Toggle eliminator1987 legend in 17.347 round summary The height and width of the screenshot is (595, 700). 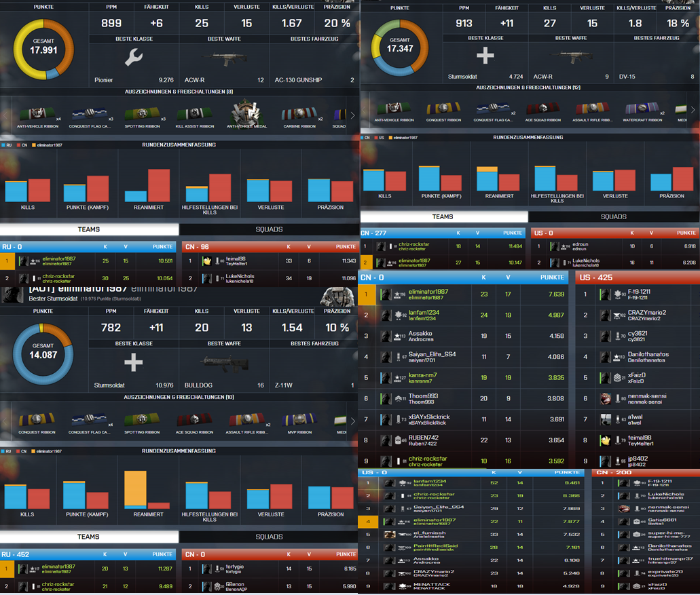(403, 138)
